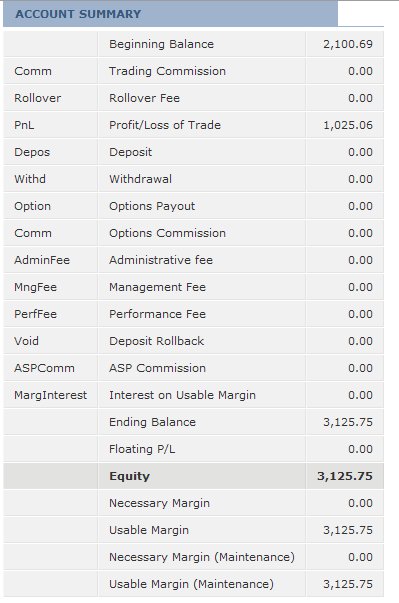Click the Trading Commission row label
The image size is (399, 603).
coord(167,71)
